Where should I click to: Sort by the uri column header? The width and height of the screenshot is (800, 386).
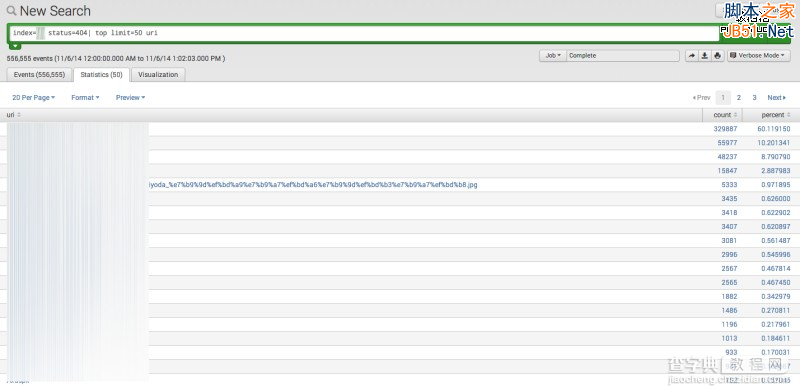pos(14,115)
